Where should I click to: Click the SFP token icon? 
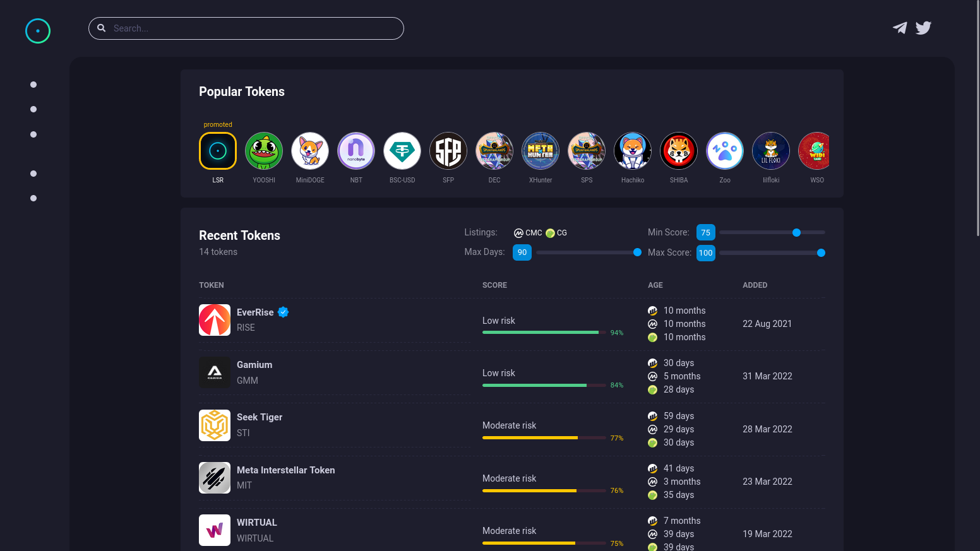pos(448,151)
